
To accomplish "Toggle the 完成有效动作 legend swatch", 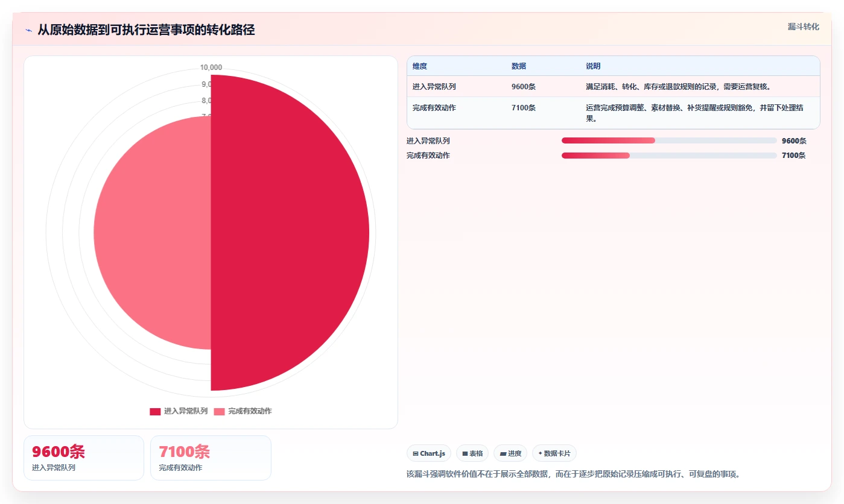I will click(219, 411).
